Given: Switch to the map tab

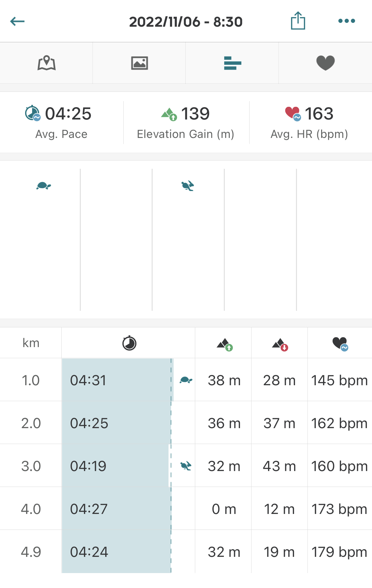Looking at the screenshot, I should (46, 63).
